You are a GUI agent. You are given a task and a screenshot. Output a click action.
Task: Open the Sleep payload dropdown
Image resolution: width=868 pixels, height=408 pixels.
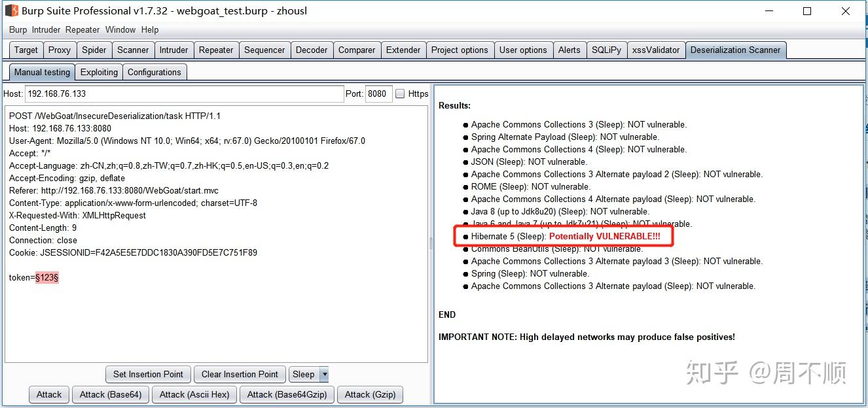tap(323, 374)
